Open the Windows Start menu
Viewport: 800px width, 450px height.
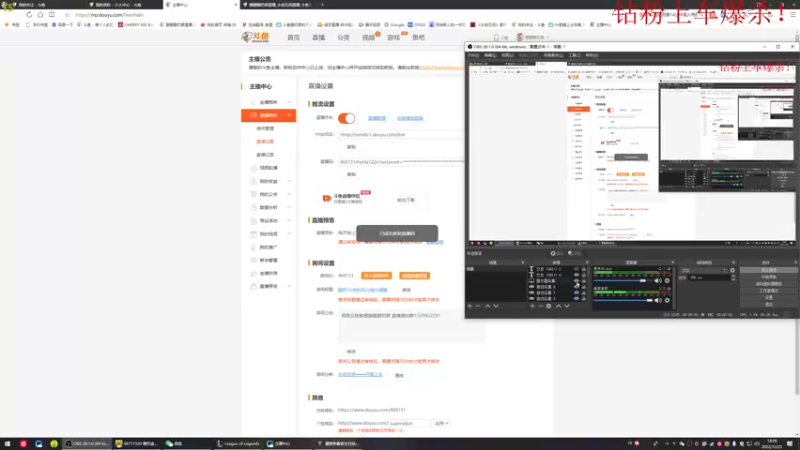click(7, 444)
